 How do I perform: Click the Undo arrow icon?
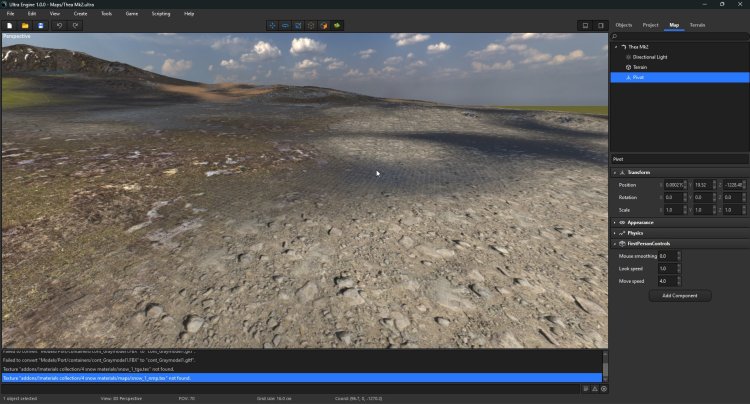pyautogui.click(x=59, y=25)
